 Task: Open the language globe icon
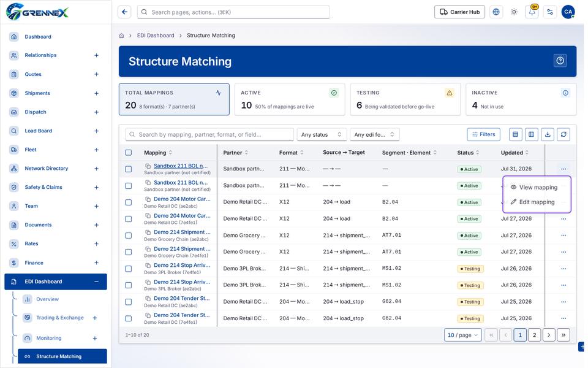(x=496, y=12)
